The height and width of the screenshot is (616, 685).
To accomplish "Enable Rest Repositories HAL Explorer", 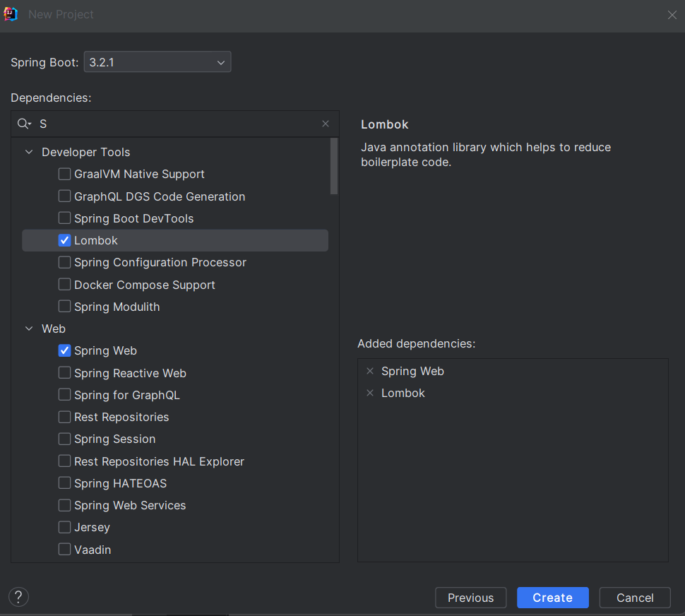I will pyautogui.click(x=65, y=461).
